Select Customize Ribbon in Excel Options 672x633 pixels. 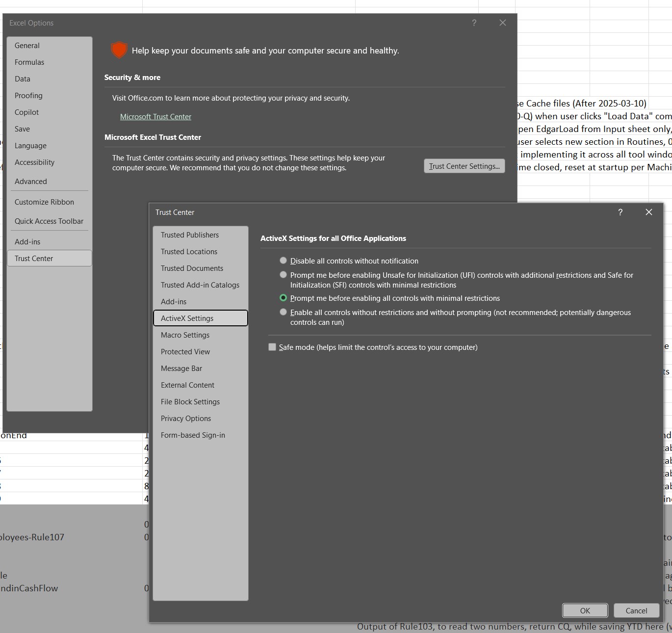coord(44,202)
